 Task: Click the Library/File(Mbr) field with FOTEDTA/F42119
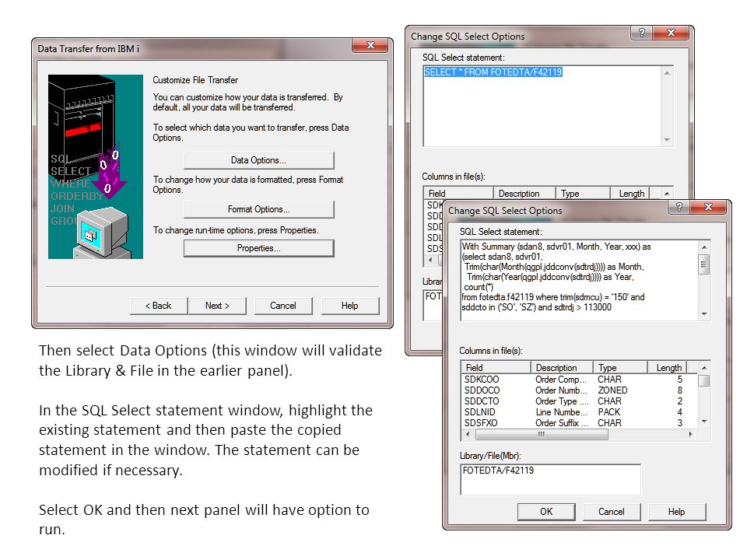coord(550,480)
